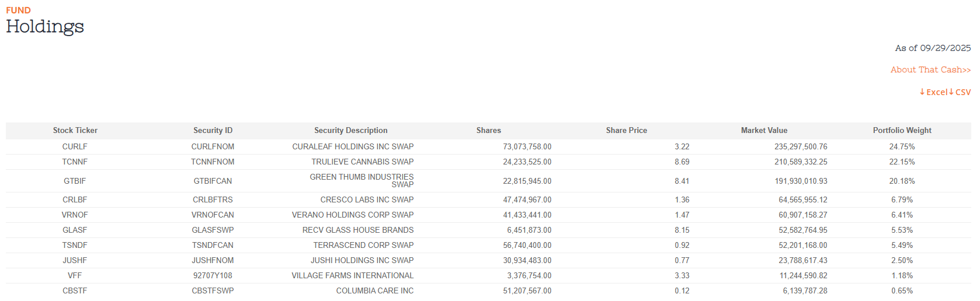Click the CSV download arrow icon

pos(951,92)
